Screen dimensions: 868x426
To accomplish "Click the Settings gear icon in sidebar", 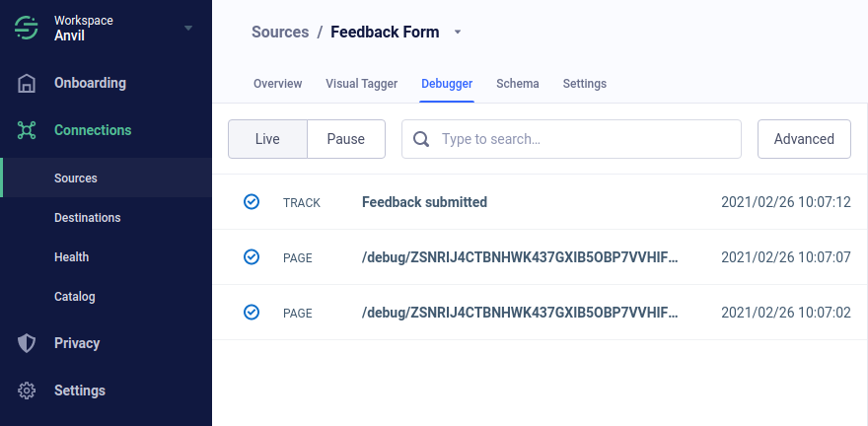I will pyautogui.click(x=27, y=390).
